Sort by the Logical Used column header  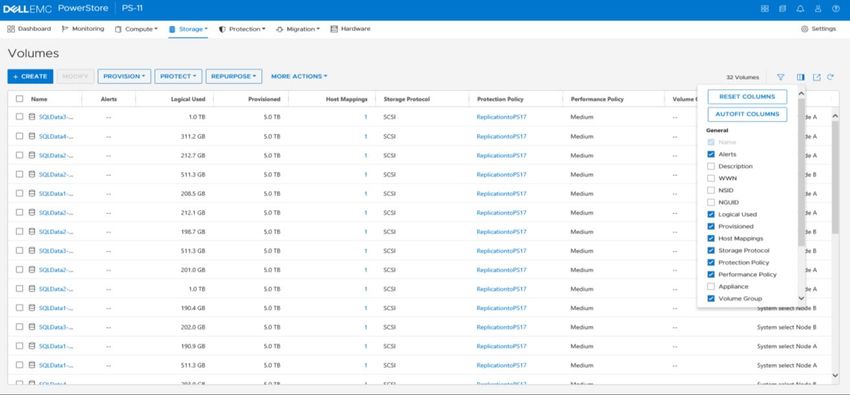pyautogui.click(x=188, y=99)
